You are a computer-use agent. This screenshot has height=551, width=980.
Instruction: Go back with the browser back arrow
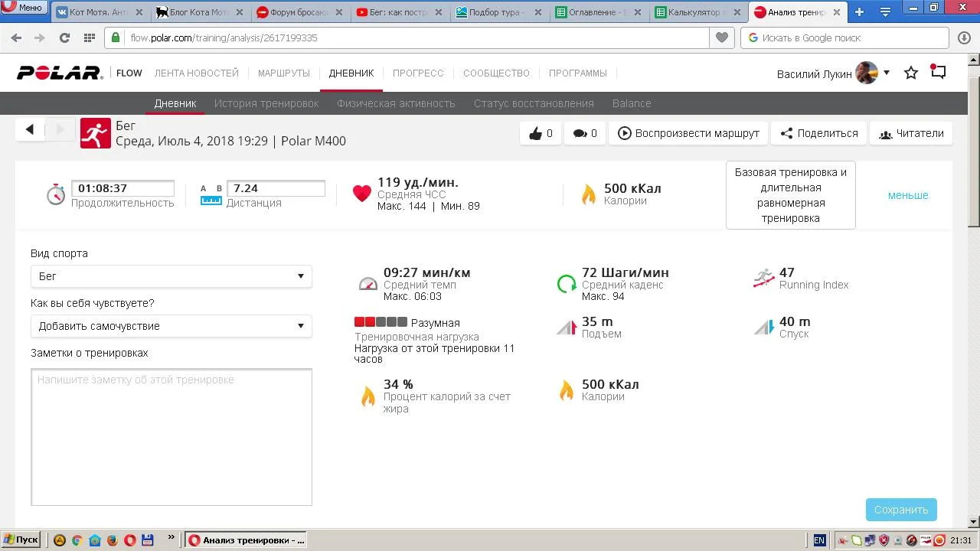click(16, 37)
